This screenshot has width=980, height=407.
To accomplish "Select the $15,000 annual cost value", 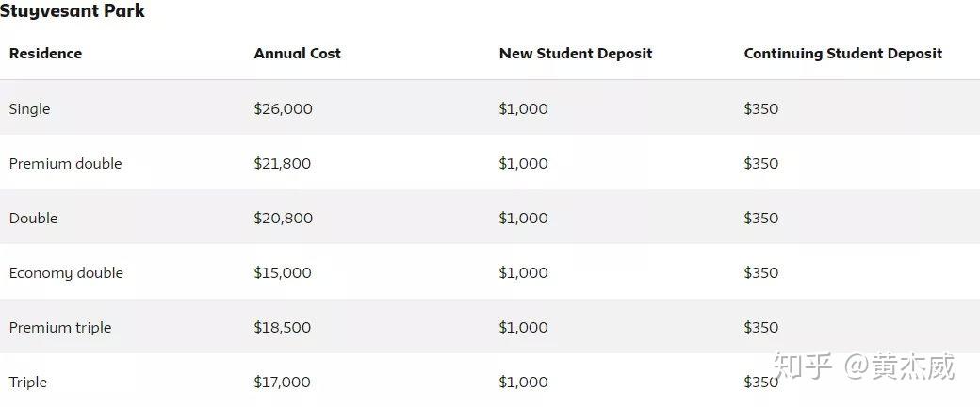I will [x=283, y=273].
